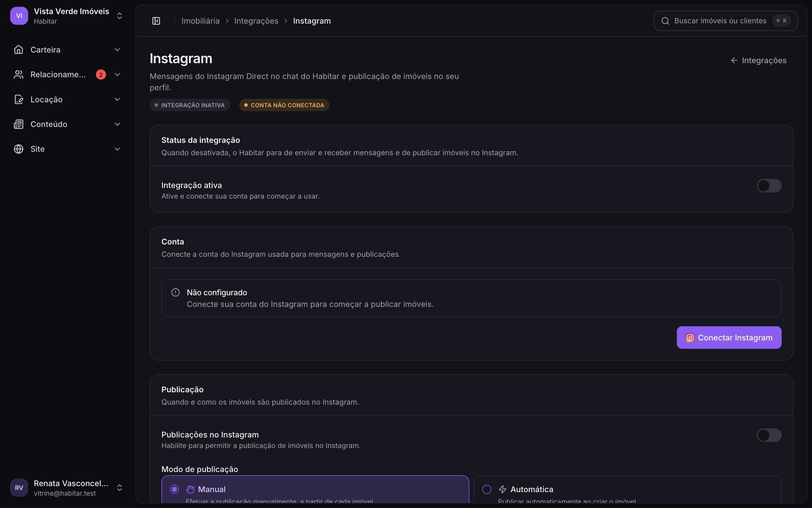Click the CONTA NÃO CONECTADA badge
This screenshot has height=508, width=812.
[x=284, y=105]
